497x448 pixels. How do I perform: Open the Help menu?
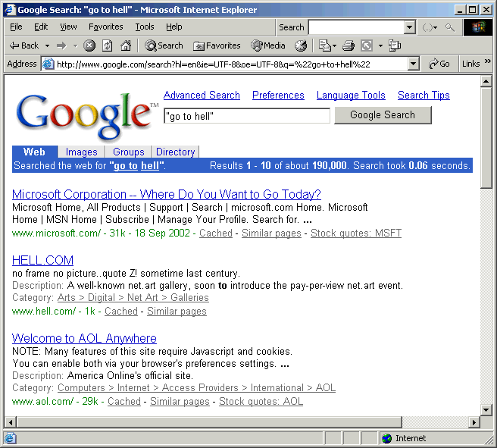coord(174,27)
